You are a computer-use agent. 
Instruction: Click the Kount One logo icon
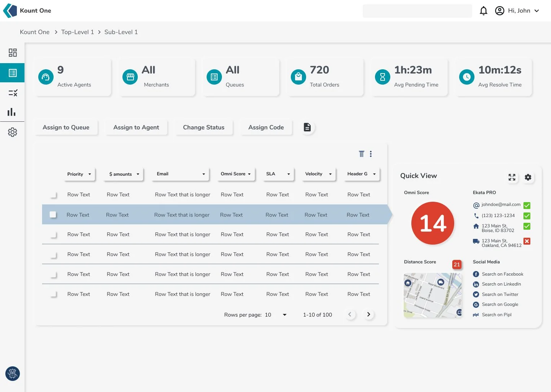click(10, 11)
